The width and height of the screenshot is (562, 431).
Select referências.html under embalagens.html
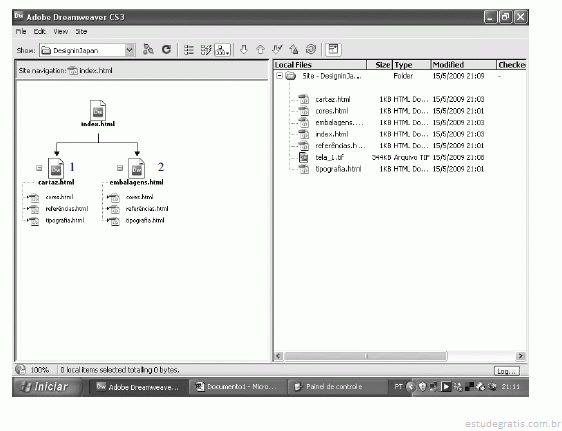point(147,209)
